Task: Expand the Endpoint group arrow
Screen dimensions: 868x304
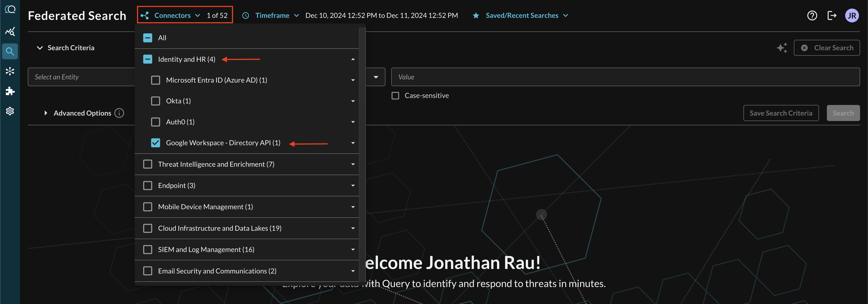Action: [353, 186]
